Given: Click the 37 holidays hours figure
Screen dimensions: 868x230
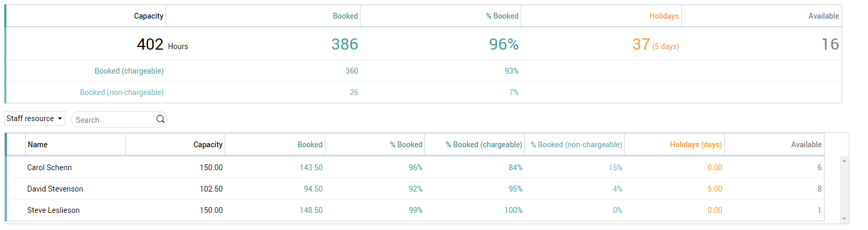Looking at the screenshot, I should tap(641, 44).
